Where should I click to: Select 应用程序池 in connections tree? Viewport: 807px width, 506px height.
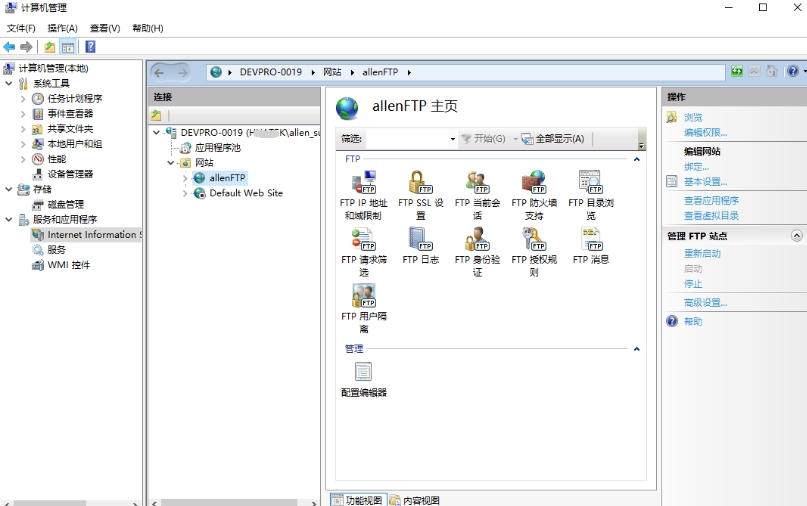point(217,148)
